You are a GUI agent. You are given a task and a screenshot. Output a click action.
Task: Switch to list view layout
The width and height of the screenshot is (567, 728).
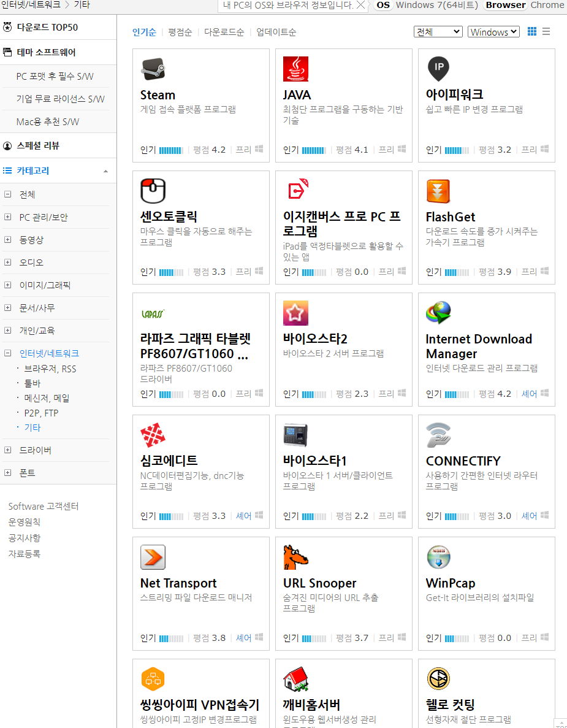546,31
